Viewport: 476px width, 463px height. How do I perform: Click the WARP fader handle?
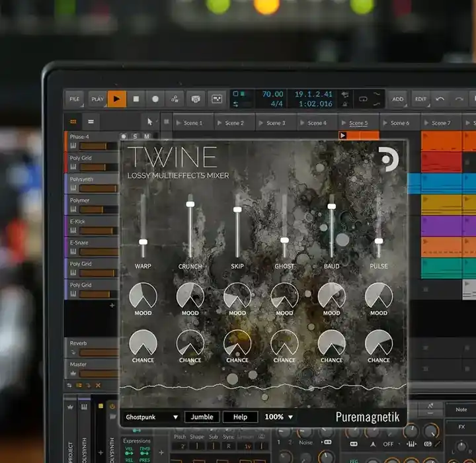(x=143, y=242)
